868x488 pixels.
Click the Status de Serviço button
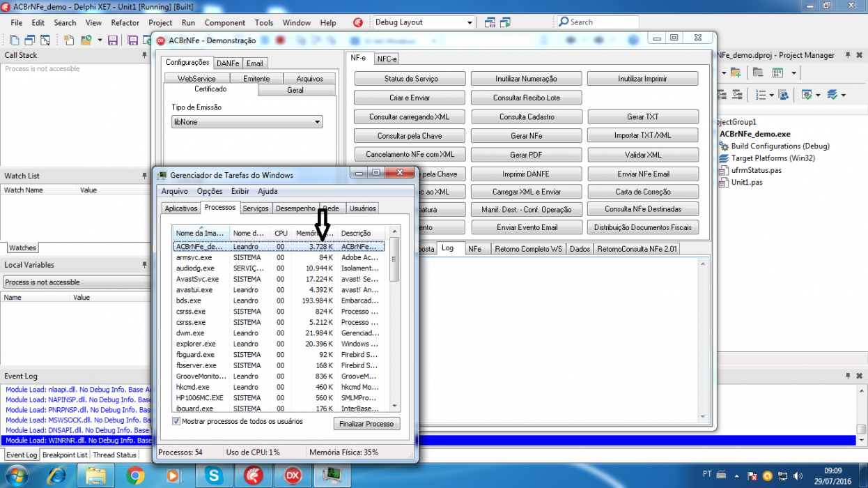click(410, 79)
